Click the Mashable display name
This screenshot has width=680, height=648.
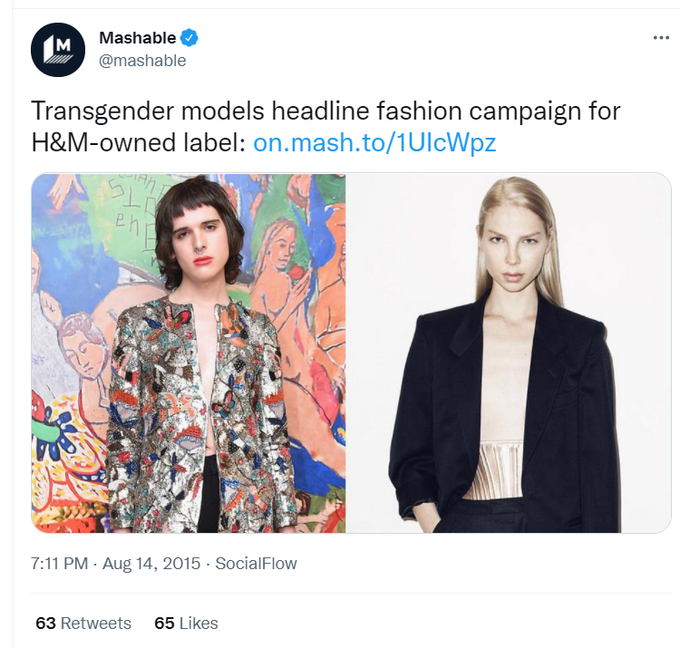(x=137, y=38)
